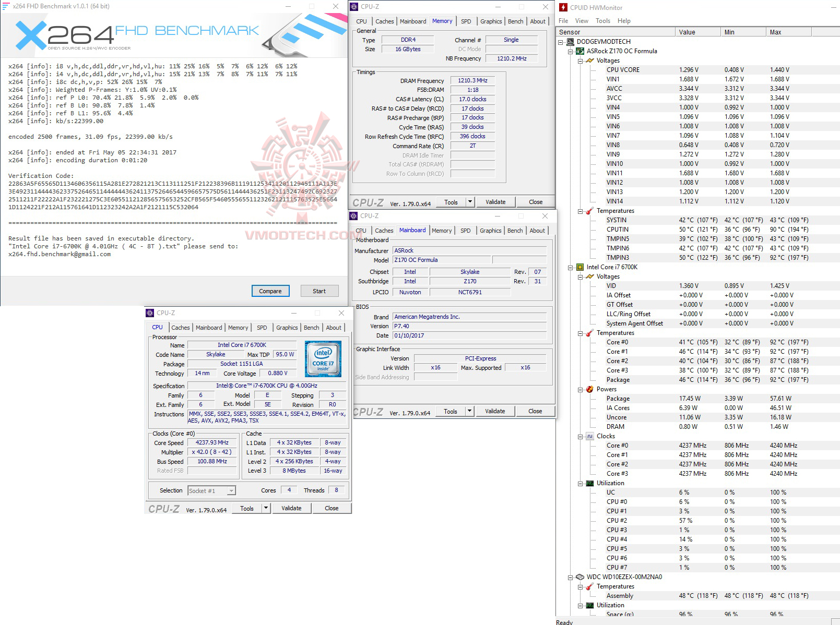Open Bench tab in the Memory CPU-Z window

pos(516,21)
